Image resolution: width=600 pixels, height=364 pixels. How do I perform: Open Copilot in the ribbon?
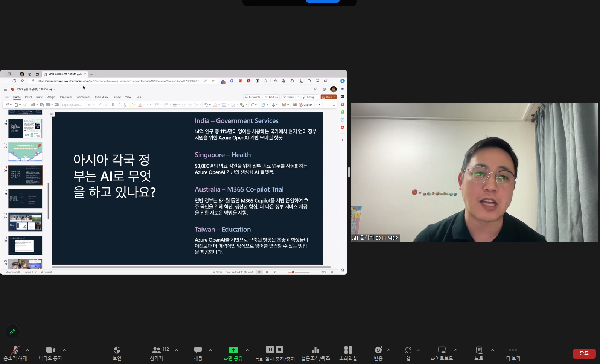306,105
